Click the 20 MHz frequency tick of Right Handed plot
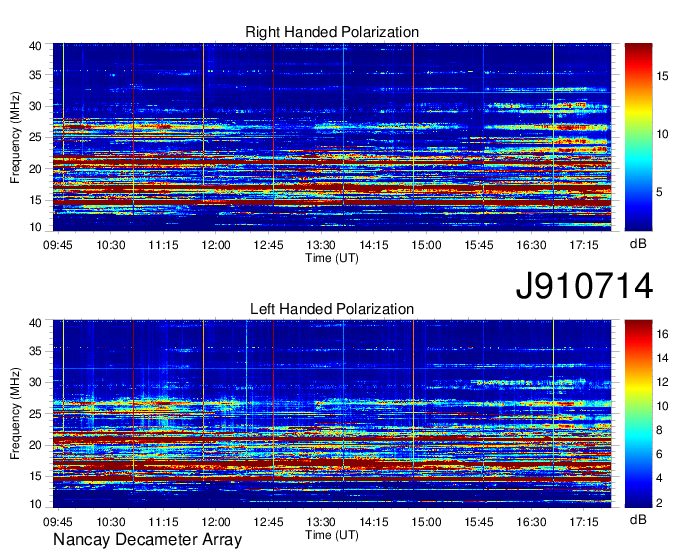This screenshot has height=552, width=680. (35, 169)
